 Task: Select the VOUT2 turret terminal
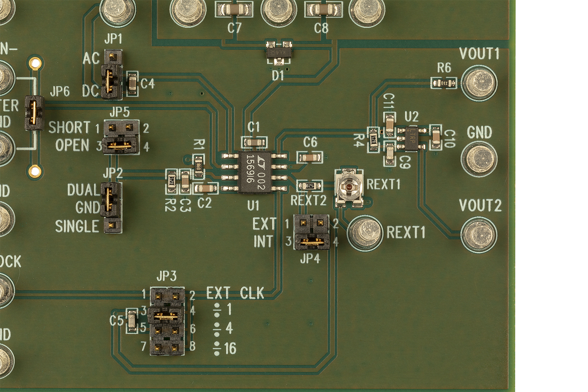click(479, 234)
